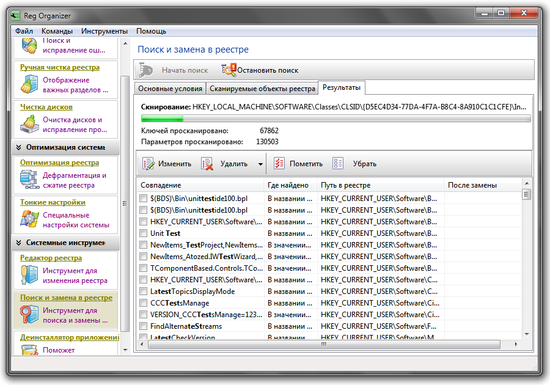Open the Помощь menu

[151, 31]
